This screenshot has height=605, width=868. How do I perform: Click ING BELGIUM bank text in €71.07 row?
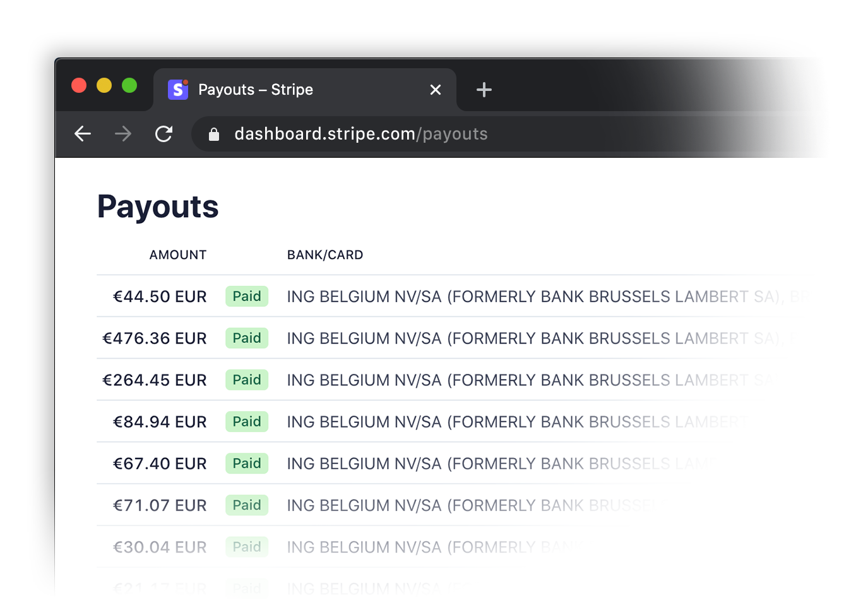pyautogui.click(x=472, y=505)
